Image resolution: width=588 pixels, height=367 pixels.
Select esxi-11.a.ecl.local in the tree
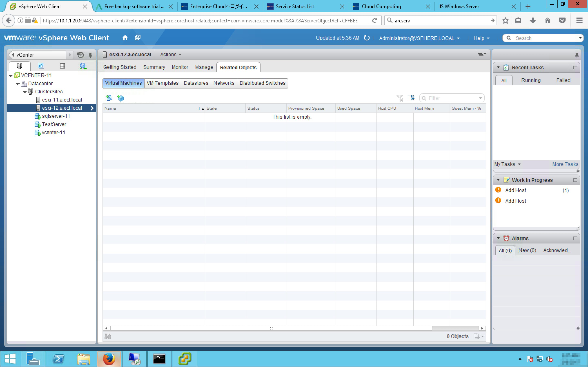(x=62, y=100)
